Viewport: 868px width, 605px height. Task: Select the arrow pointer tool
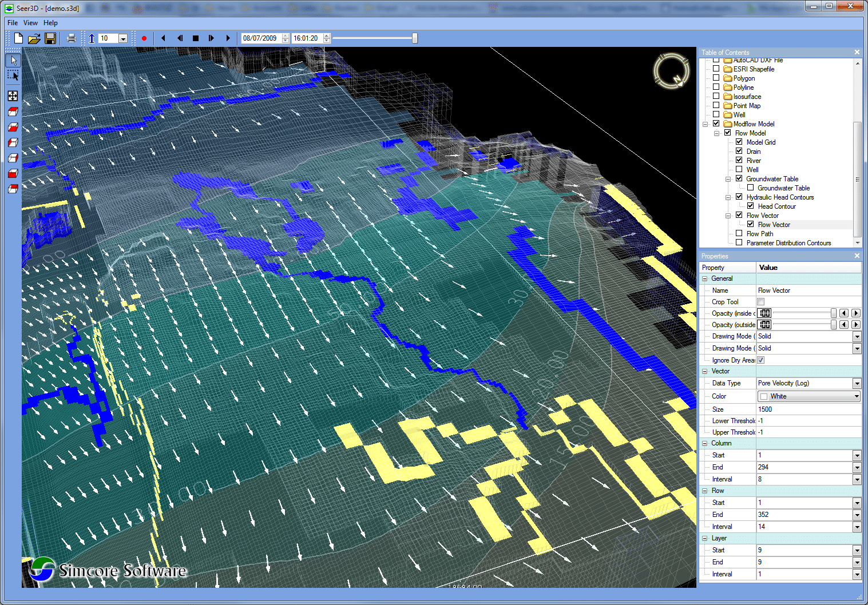click(x=13, y=60)
